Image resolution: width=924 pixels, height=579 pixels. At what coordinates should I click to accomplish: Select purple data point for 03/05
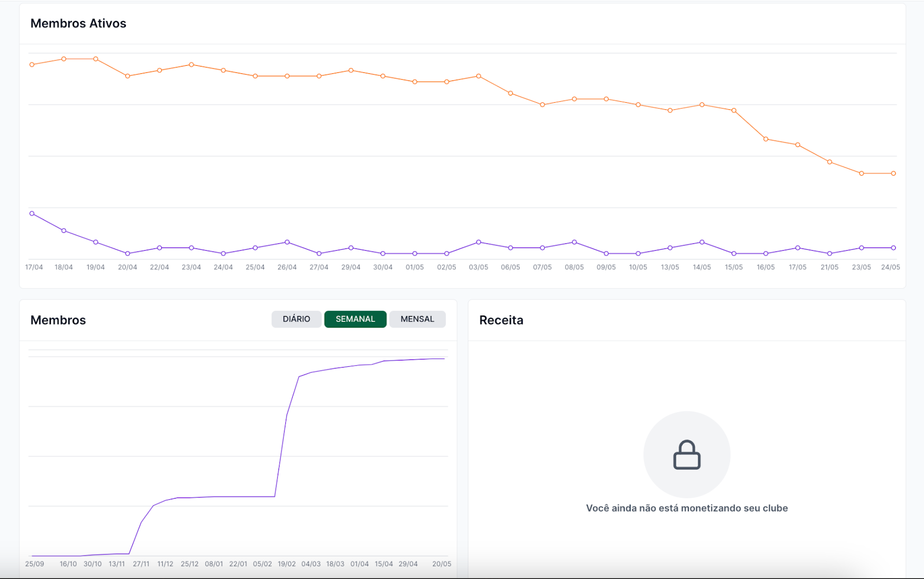[x=479, y=242]
